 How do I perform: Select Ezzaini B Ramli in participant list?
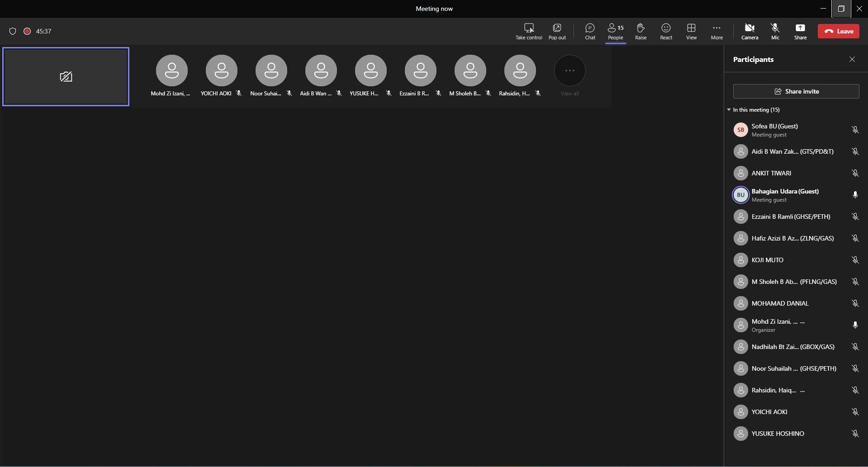coord(796,217)
